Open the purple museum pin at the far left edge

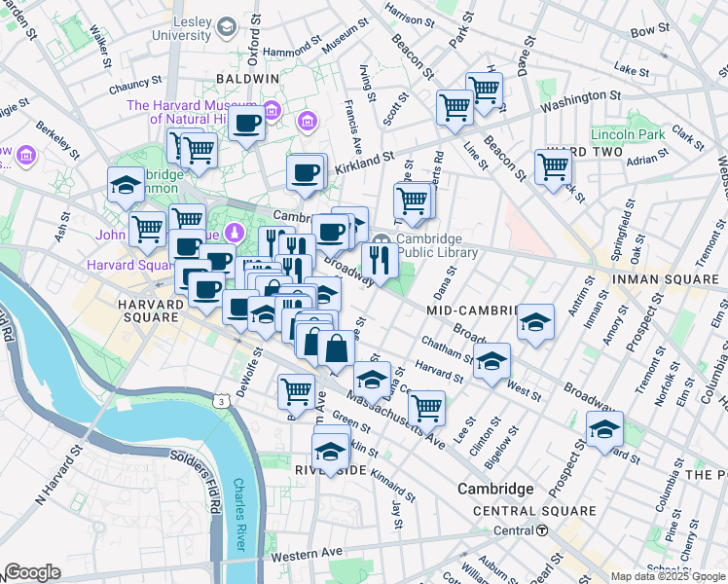(x=26, y=155)
